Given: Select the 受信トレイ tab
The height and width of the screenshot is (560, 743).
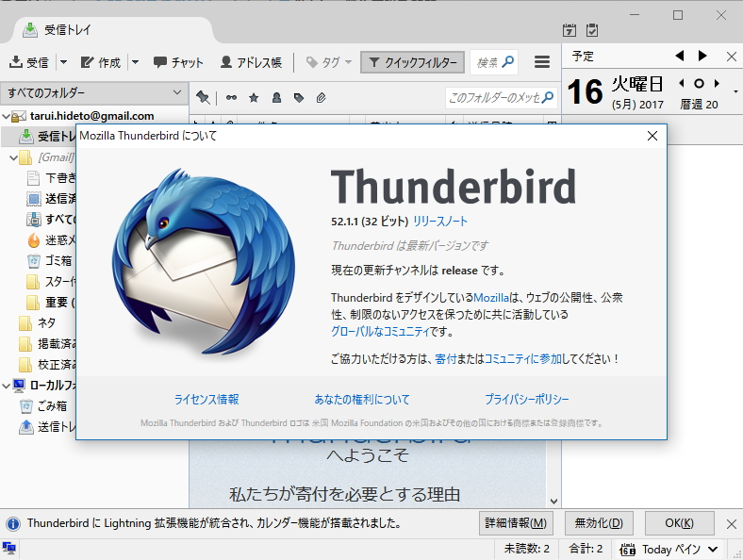Looking at the screenshot, I should (114, 30).
